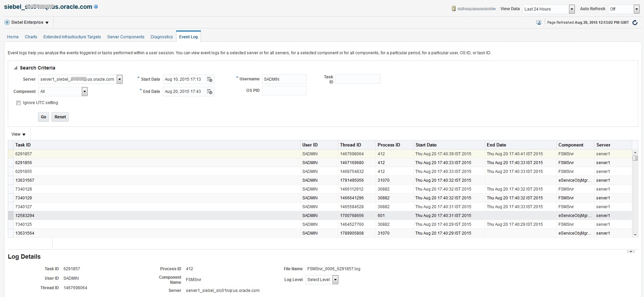Click the info icon beside the siebel target name

(x=96, y=7)
